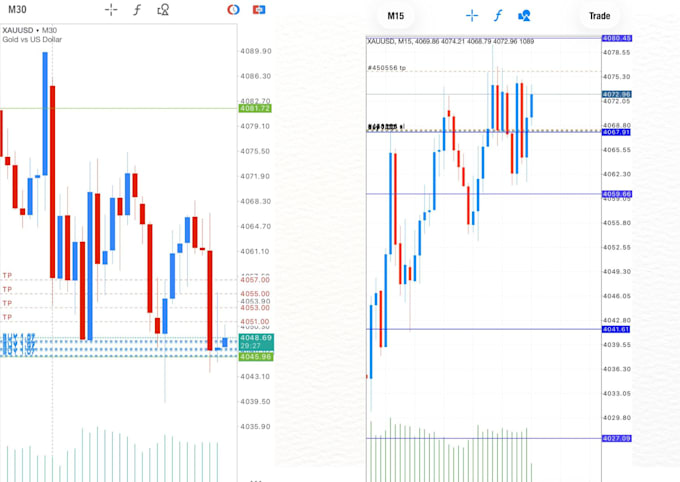Tap the 4041.61 horizontal line label
The image size is (680, 482).
(x=616, y=329)
